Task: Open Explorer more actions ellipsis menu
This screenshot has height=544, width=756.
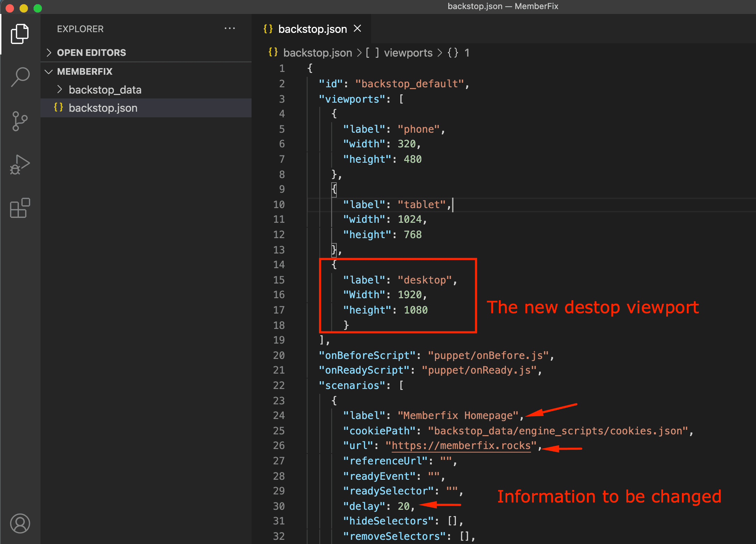Action: pos(230,29)
